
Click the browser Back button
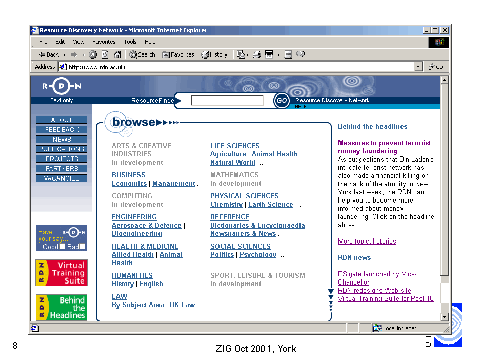48,54
